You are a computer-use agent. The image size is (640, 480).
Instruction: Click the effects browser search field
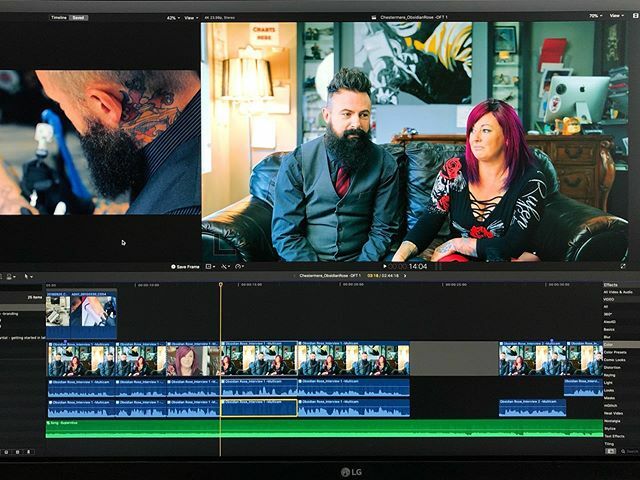[630, 451]
